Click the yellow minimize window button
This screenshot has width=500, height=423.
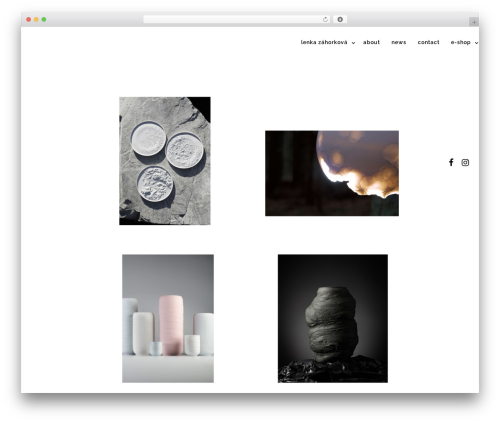(36, 20)
